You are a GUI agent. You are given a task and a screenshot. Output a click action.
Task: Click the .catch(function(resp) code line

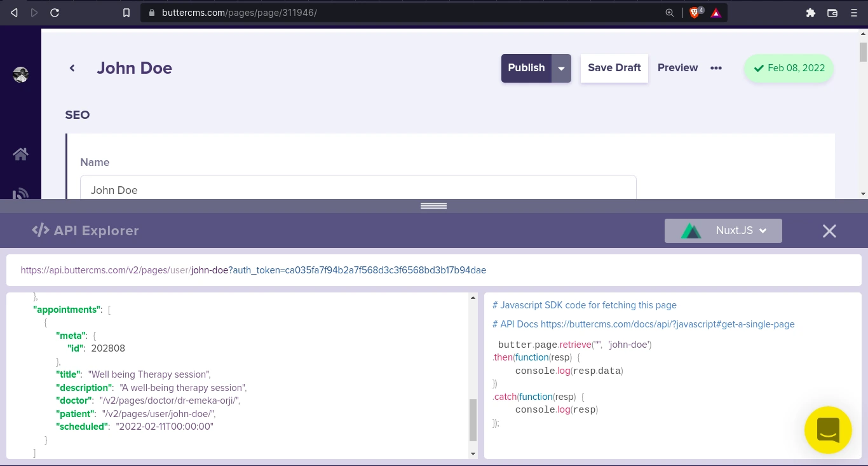tap(538, 397)
